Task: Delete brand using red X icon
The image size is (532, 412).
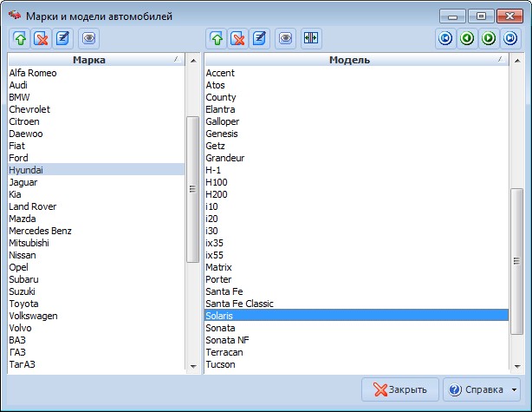Action: [42, 38]
